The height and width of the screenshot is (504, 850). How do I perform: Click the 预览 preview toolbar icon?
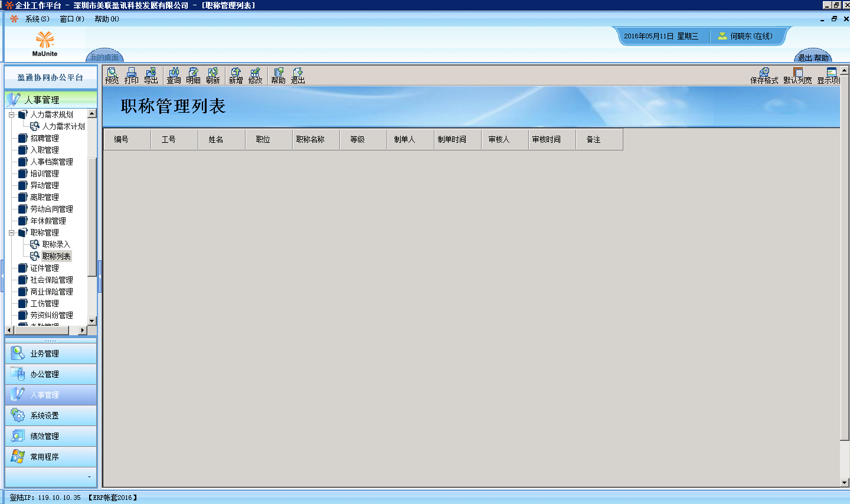(112, 76)
